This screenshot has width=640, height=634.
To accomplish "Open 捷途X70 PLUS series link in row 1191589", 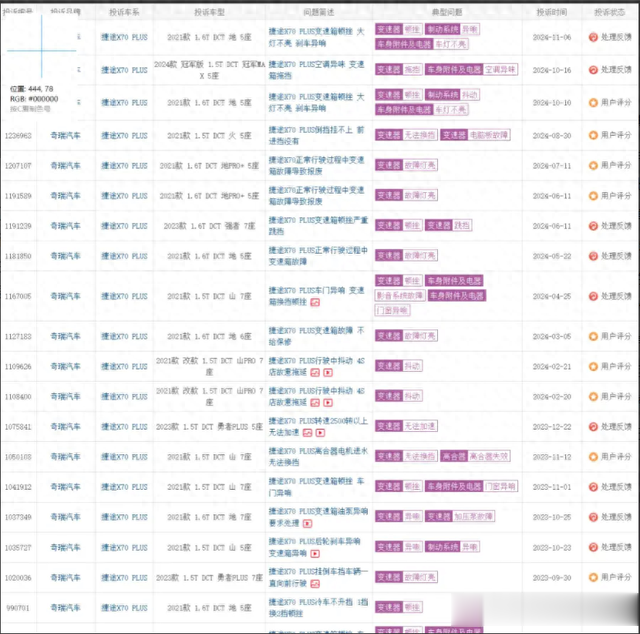I will pyautogui.click(x=124, y=196).
